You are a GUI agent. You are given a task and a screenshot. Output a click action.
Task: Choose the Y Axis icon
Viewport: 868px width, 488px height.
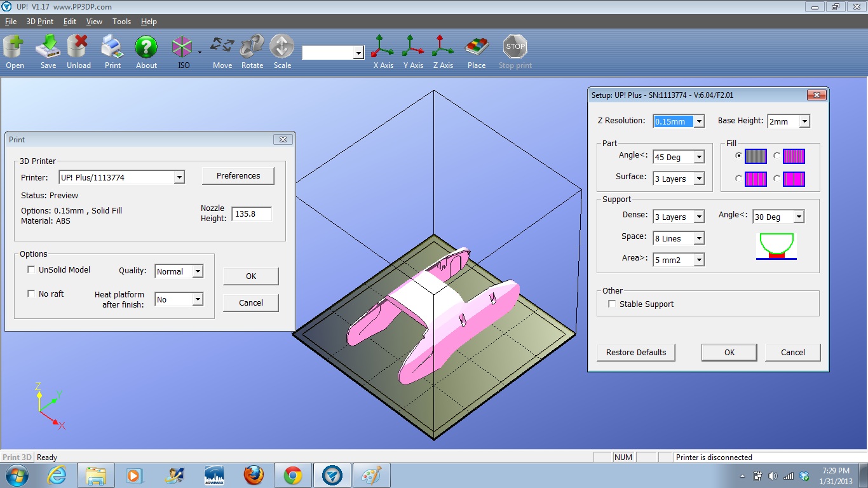413,47
